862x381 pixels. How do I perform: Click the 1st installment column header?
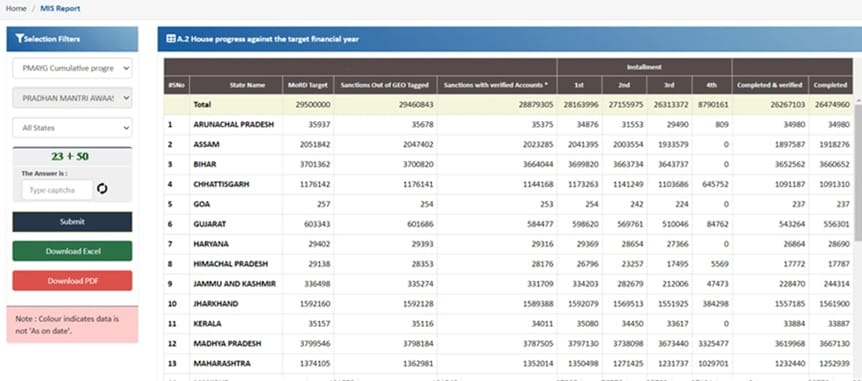(x=579, y=85)
